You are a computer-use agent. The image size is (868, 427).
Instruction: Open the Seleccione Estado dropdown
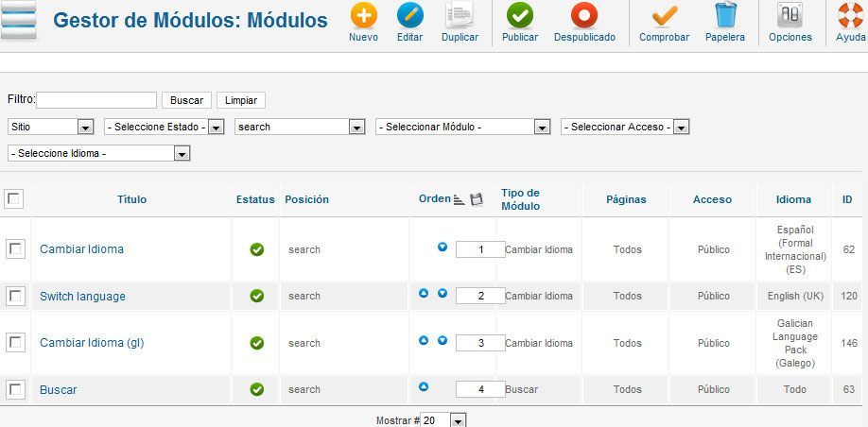coord(164,128)
